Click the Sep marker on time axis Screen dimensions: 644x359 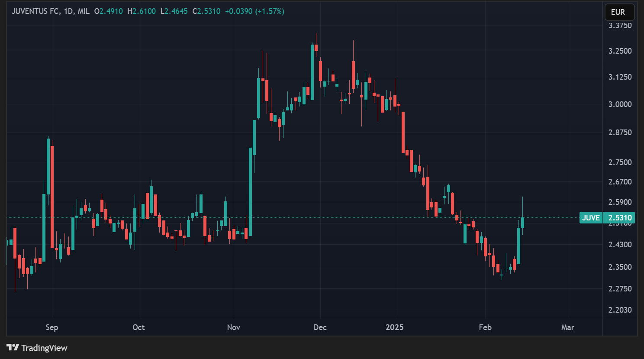pyautogui.click(x=52, y=327)
